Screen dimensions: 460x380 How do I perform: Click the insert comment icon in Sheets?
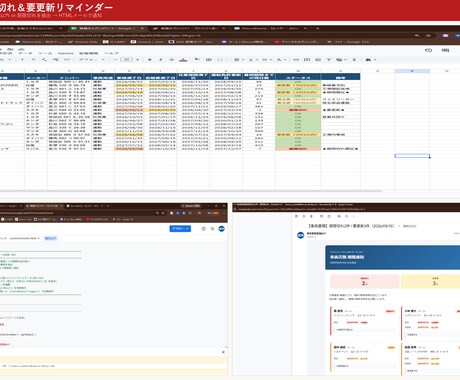coord(307,60)
